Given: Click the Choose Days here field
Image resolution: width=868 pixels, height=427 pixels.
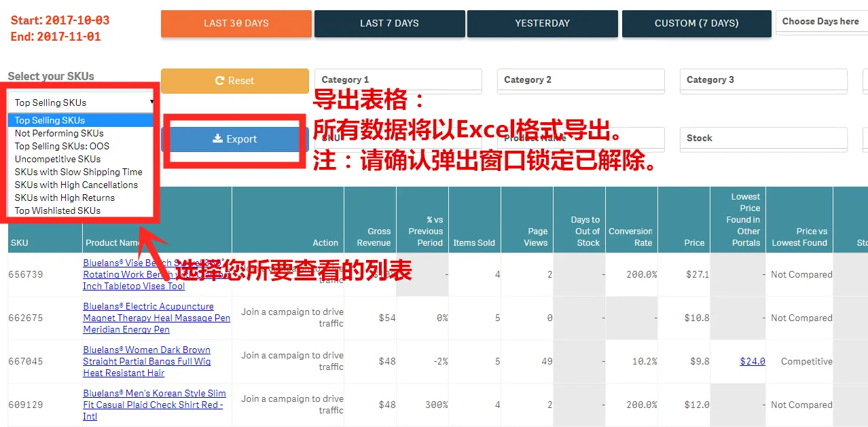Looking at the screenshot, I should [x=821, y=22].
